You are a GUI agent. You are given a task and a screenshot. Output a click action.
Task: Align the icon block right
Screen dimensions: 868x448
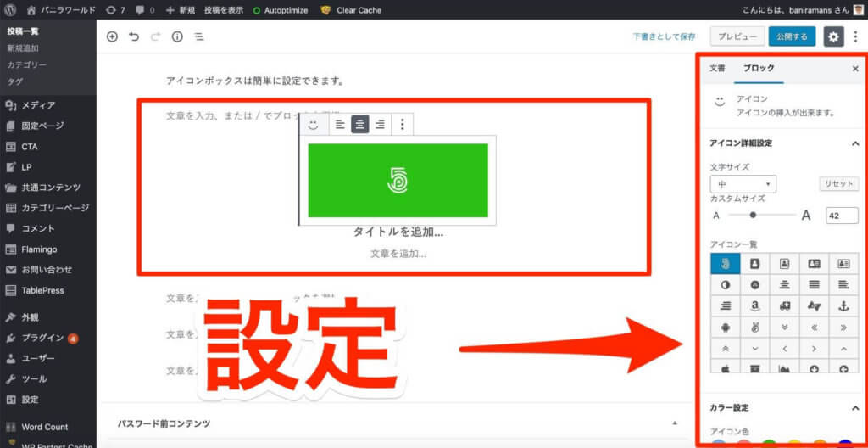click(380, 125)
